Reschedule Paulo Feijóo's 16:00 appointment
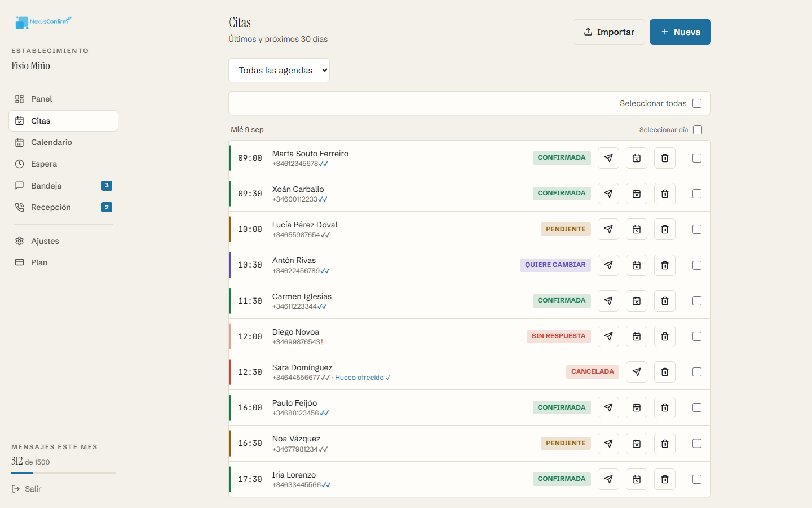The image size is (812, 508). click(637, 408)
